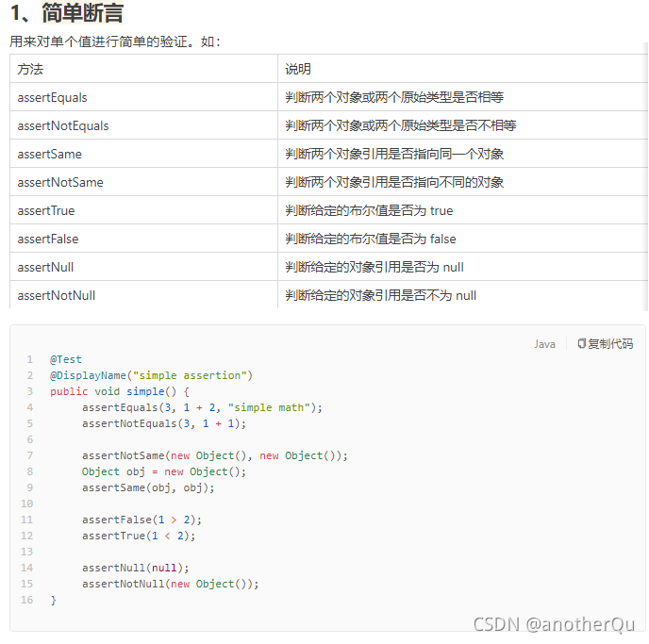Click the public void simple() line
The width and height of the screenshot is (649, 644).
(120, 391)
